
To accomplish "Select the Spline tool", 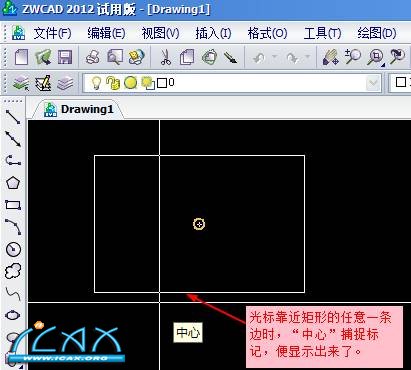I will 13,293.
